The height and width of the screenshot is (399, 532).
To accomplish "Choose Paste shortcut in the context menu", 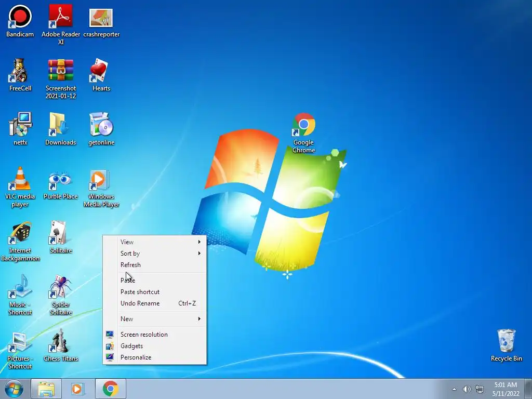I will coord(155,292).
